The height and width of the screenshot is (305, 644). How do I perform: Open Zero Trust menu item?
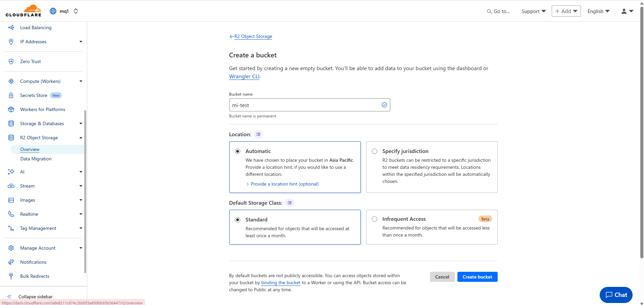tap(30, 61)
